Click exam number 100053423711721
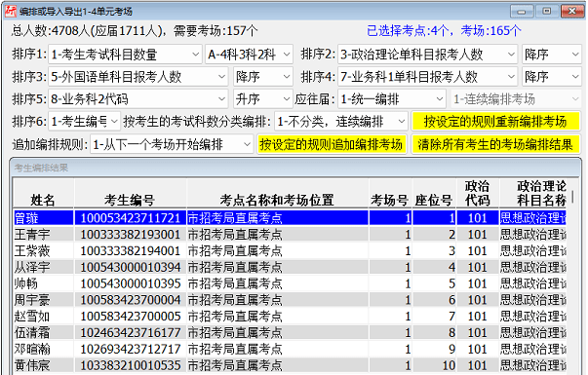Screen dimensions: 588x375 (131, 218)
